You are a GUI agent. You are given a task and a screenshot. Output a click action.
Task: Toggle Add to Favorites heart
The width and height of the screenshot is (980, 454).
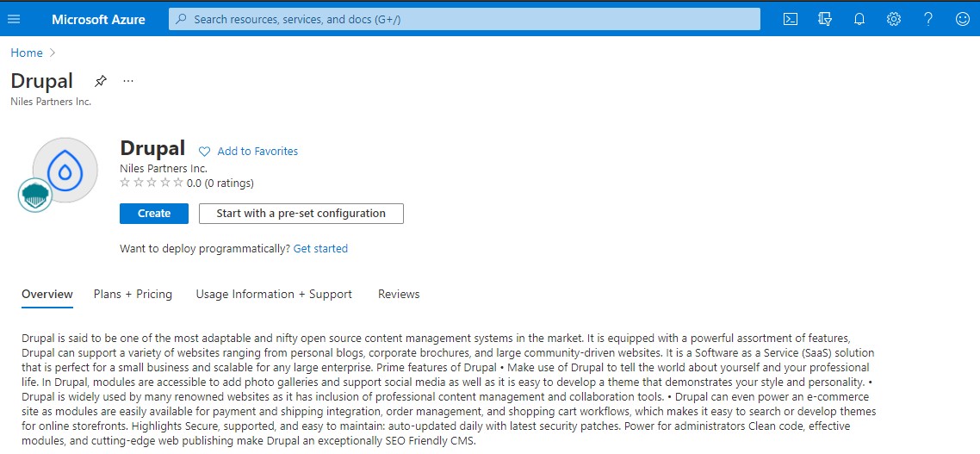205,152
